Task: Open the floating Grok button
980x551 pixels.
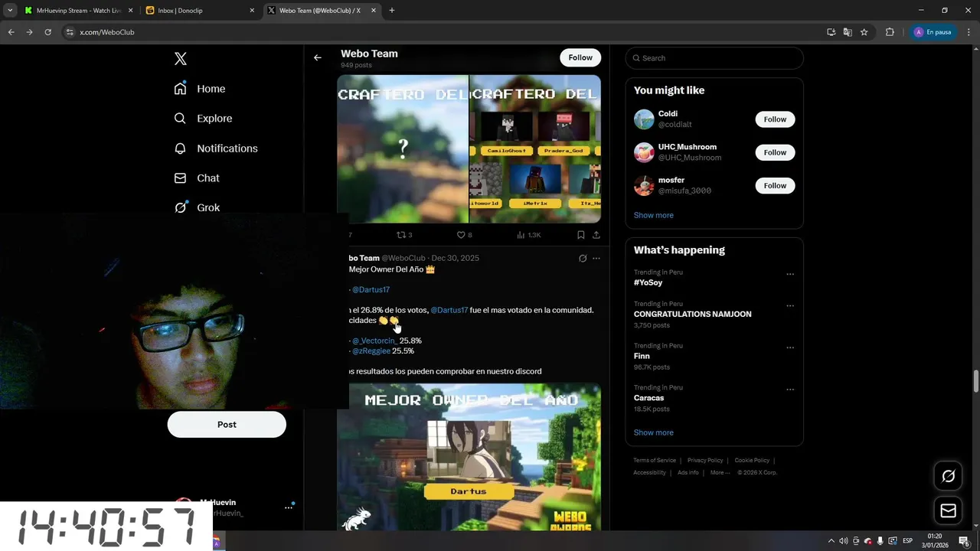Action: click(x=948, y=476)
